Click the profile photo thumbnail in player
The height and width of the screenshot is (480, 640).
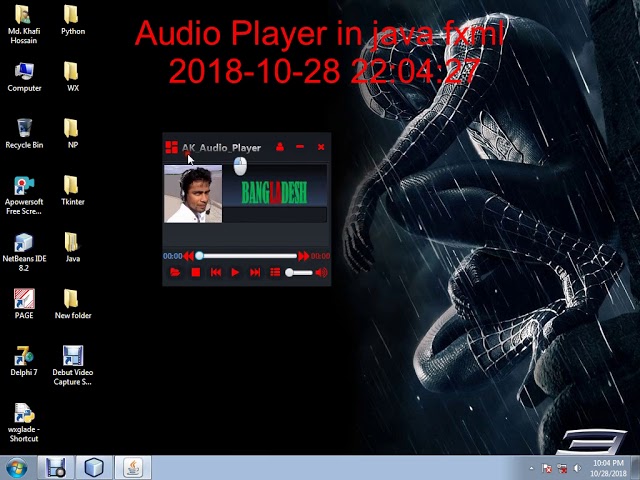pos(193,194)
